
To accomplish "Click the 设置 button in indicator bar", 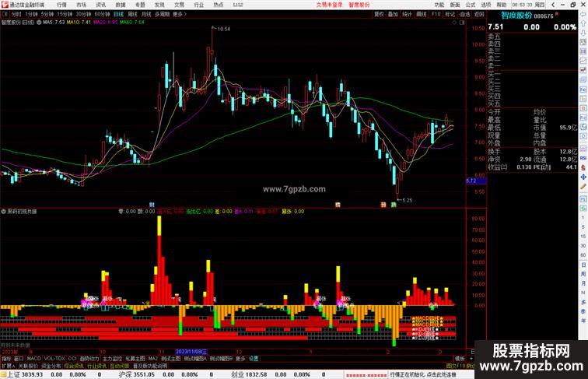I will (x=254, y=359).
